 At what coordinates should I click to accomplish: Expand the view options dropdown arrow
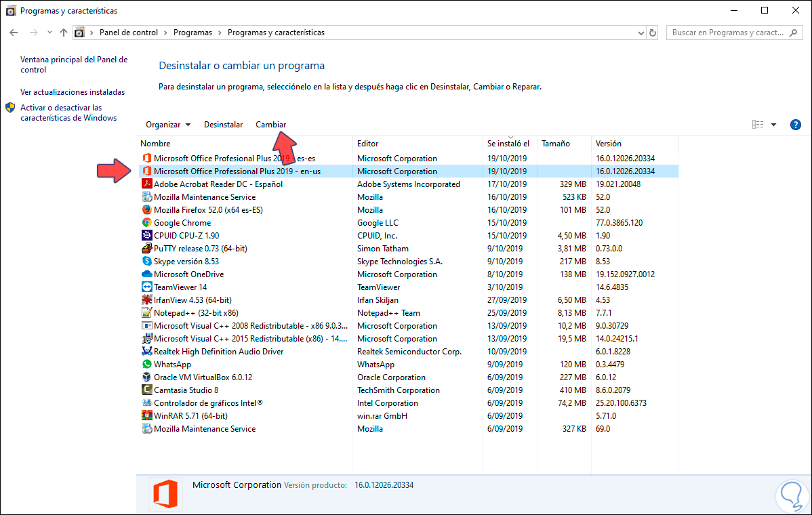point(773,125)
